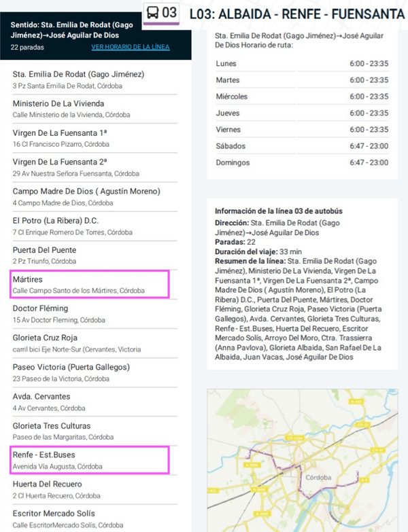Click the Sábados schedule row
The image size is (408, 532).
coord(301,146)
